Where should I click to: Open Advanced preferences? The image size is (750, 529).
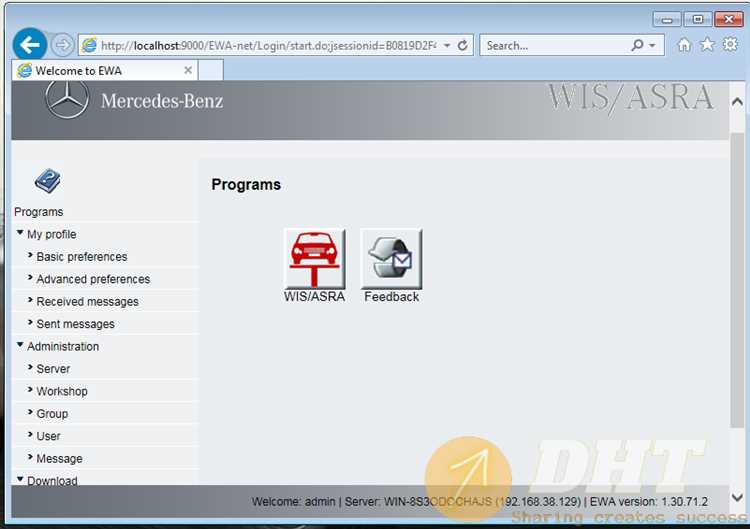coord(93,279)
